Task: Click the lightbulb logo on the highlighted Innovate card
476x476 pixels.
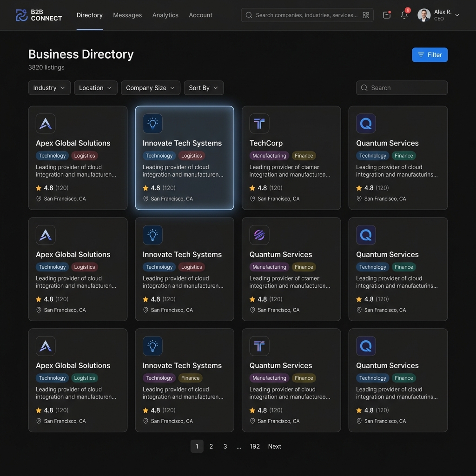Action: 152,123
